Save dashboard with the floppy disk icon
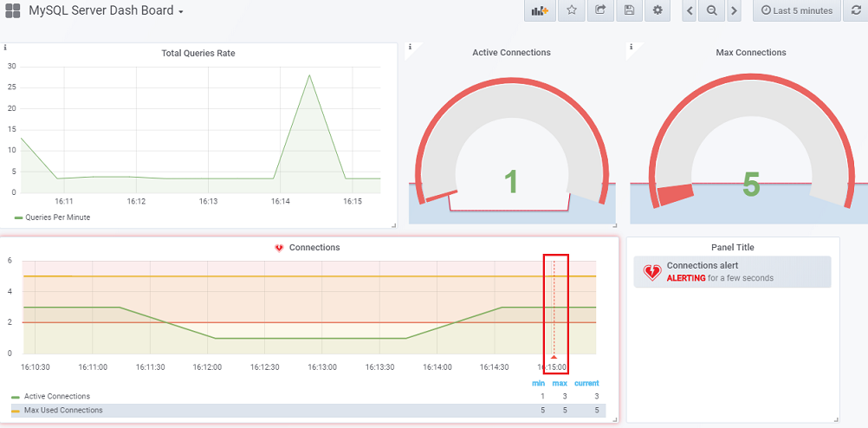868x428 pixels. (x=629, y=10)
